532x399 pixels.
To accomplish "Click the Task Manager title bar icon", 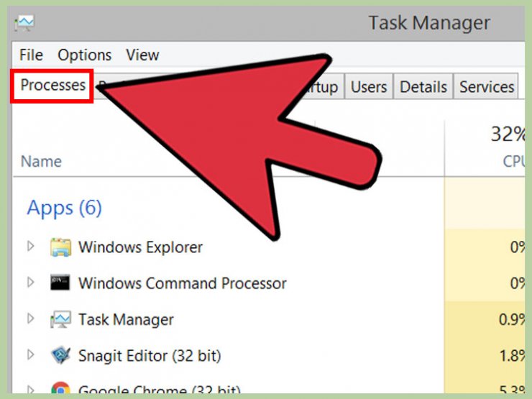I will point(24,24).
